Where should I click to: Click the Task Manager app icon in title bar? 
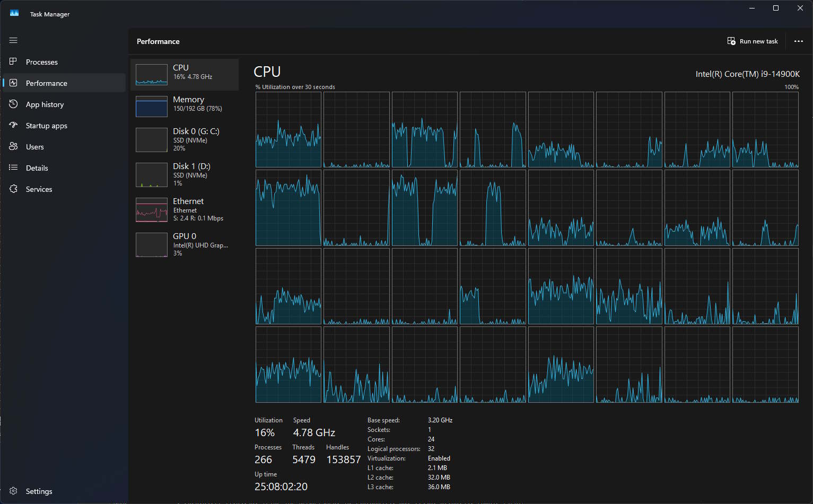tap(14, 13)
